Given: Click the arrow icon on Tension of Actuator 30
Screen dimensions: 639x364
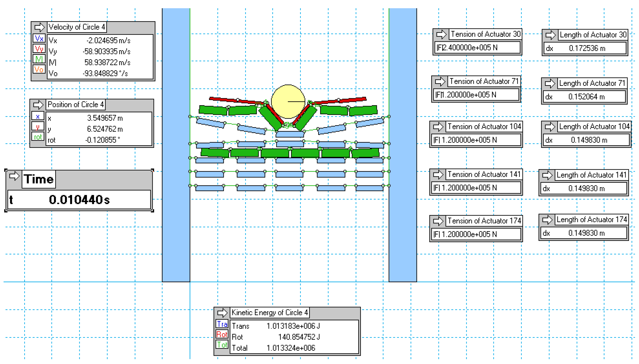Looking at the screenshot, I should [x=441, y=34].
